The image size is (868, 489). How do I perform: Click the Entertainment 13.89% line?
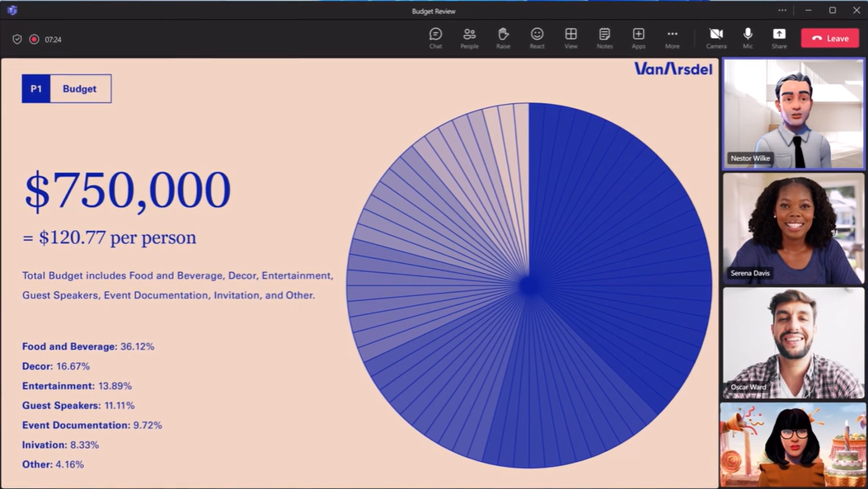click(x=77, y=386)
